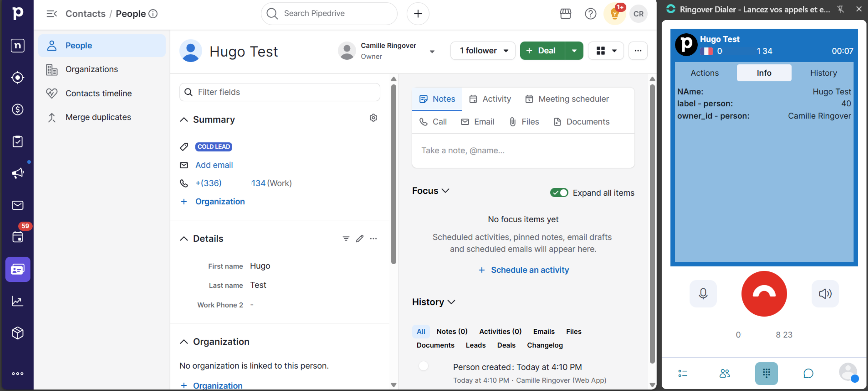Click the Details filter lines icon

[346, 238]
